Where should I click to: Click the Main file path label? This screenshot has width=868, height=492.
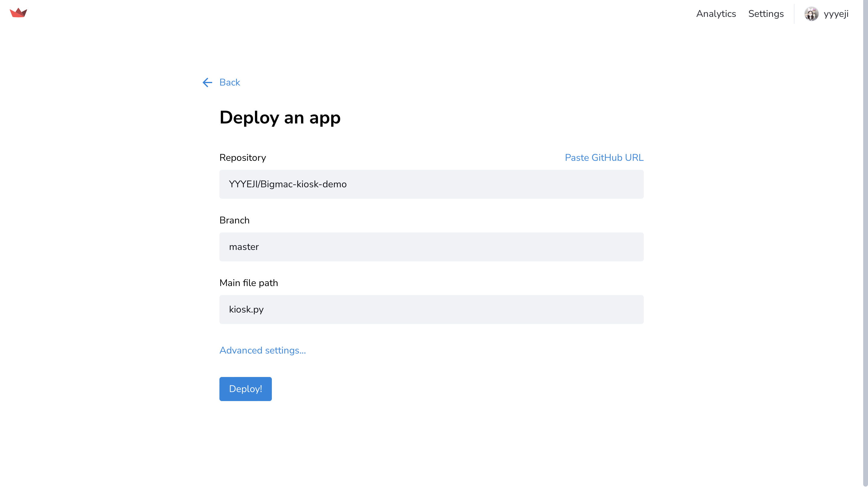249,283
